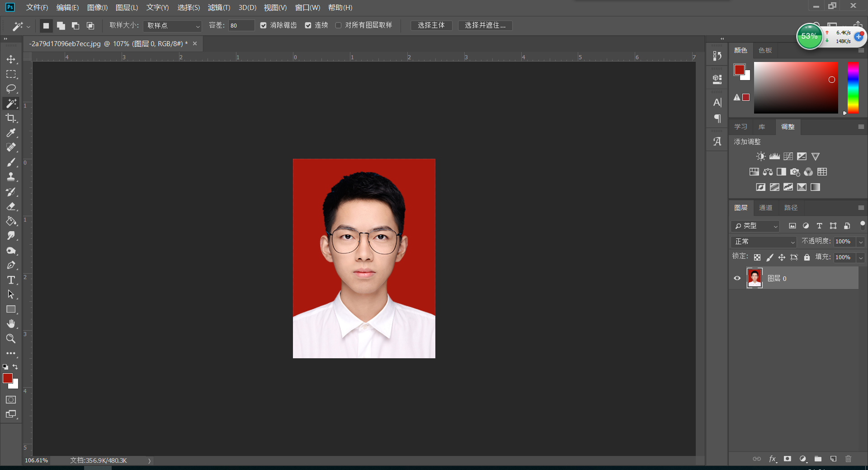Hide 图层 0 with eye icon
This screenshot has width=868, height=470.
(737, 278)
